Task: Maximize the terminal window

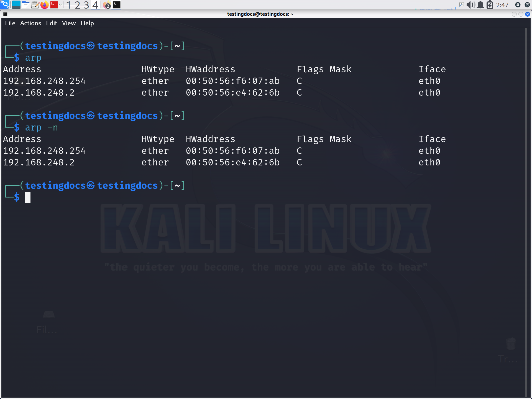Action: coord(521,14)
